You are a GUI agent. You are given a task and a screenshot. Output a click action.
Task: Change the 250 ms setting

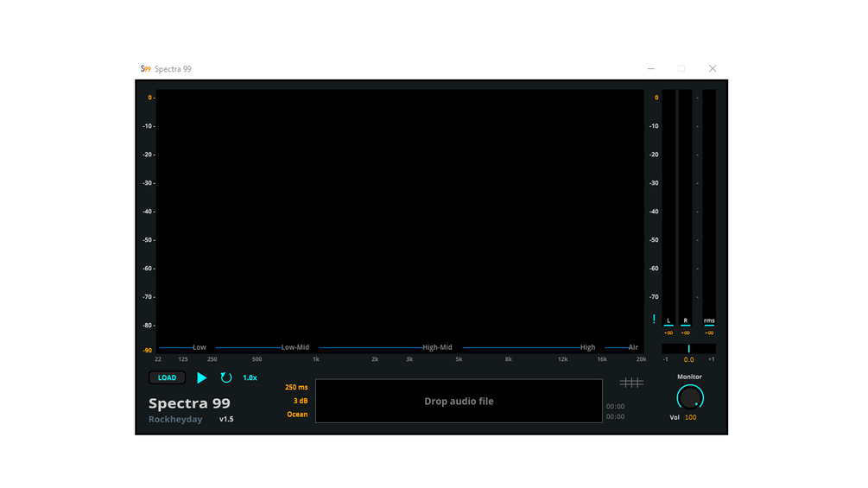pos(296,387)
